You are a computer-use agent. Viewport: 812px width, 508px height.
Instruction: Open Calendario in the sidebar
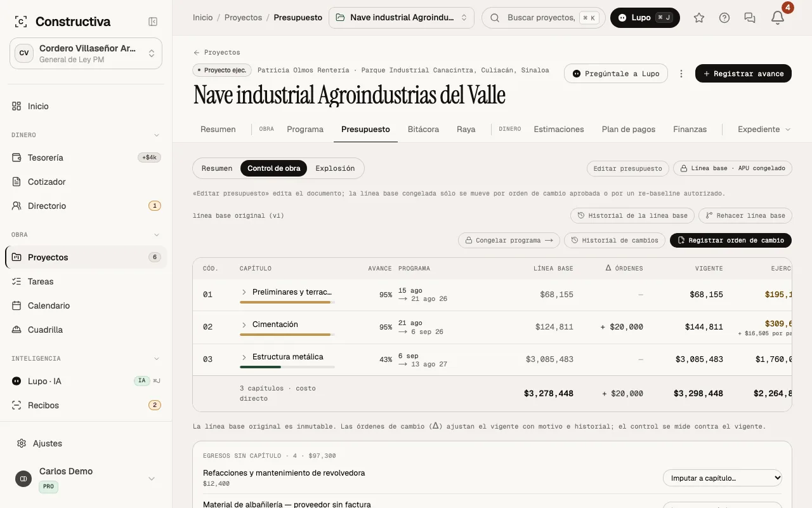86,305
